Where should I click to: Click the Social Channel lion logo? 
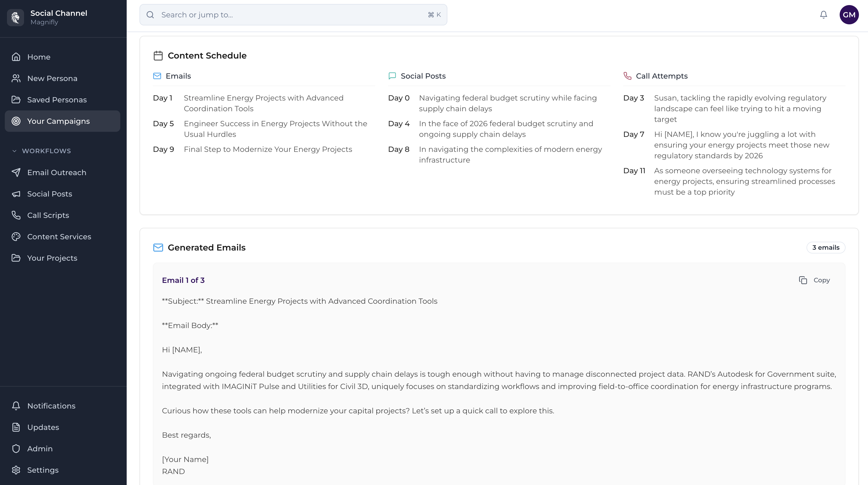pyautogui.click(x=15, y=18)
